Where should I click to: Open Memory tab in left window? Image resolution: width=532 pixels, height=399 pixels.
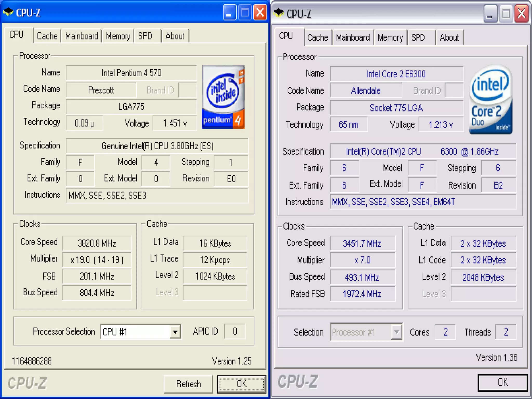[118, 36]
